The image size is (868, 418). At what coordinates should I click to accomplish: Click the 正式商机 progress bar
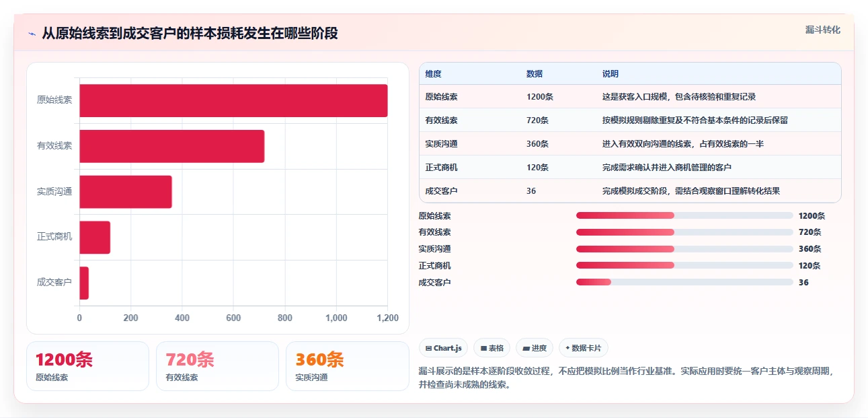pyautogui.click(x=684, y=265)
